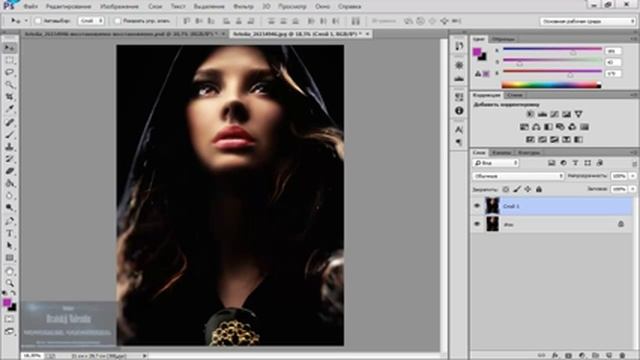Open the Изображение menu
This screenshot has height=360, width=640.
click(x=120, y=7)
